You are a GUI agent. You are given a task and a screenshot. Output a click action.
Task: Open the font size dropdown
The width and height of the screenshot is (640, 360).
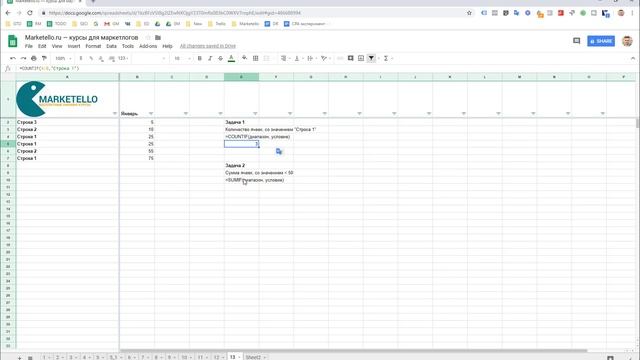(182, 58)
